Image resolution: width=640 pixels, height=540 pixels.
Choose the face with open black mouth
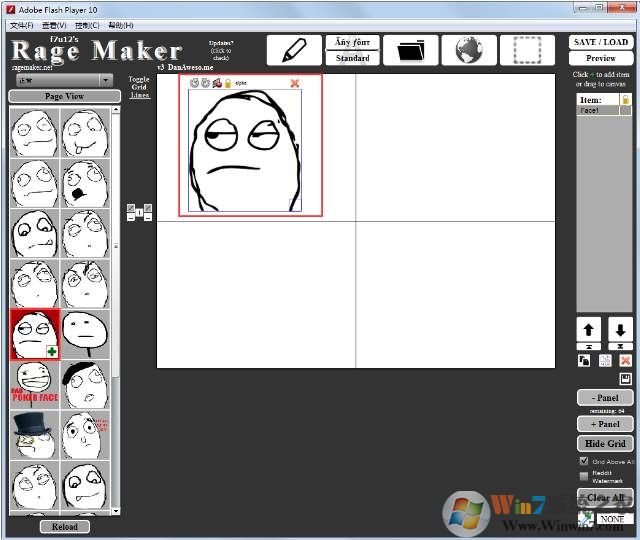(x=85, y=184)
